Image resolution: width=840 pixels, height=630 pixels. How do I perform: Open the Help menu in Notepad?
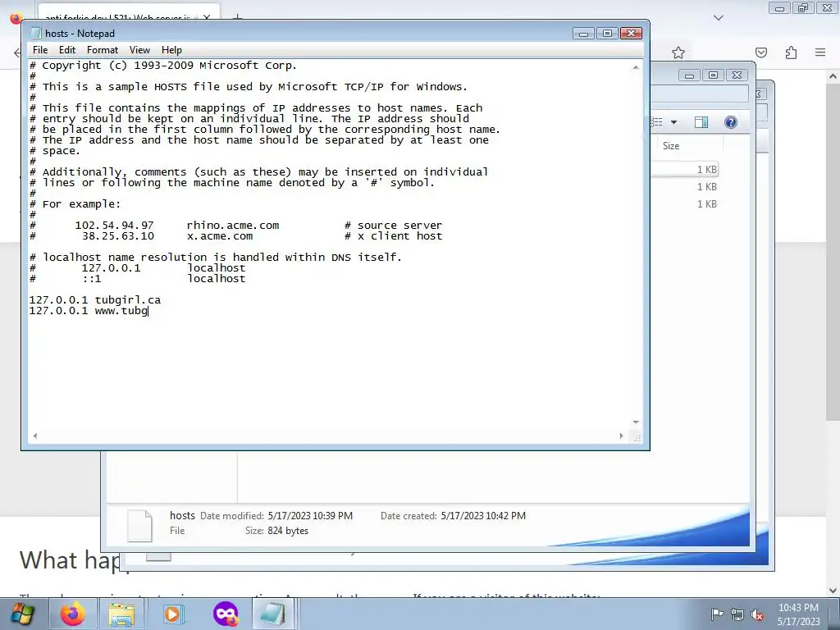point(171,50)
